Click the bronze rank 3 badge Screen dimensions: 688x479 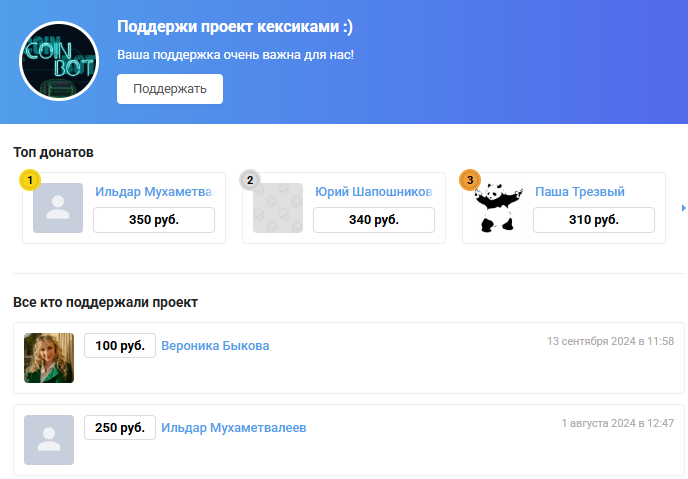[x=470, y=180]
